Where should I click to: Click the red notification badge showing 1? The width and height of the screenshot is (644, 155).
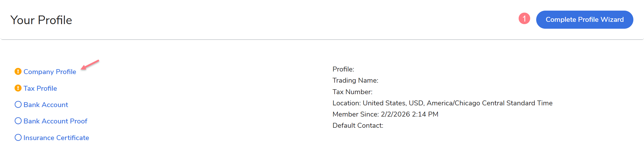pos(524,19)
